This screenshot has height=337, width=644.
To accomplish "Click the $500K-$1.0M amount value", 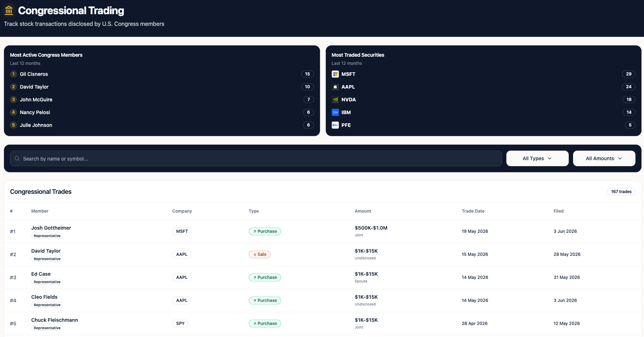I will tap(371, 228).
